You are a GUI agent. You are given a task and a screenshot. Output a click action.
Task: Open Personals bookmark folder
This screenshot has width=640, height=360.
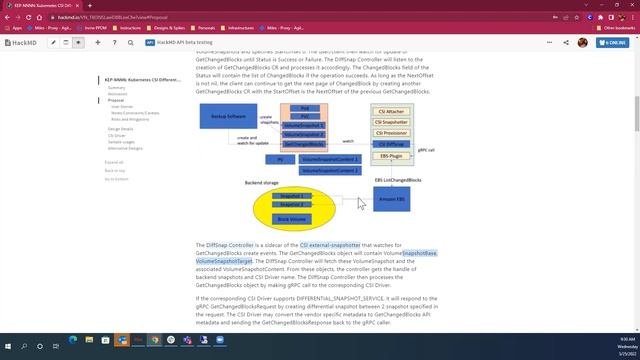202,28
